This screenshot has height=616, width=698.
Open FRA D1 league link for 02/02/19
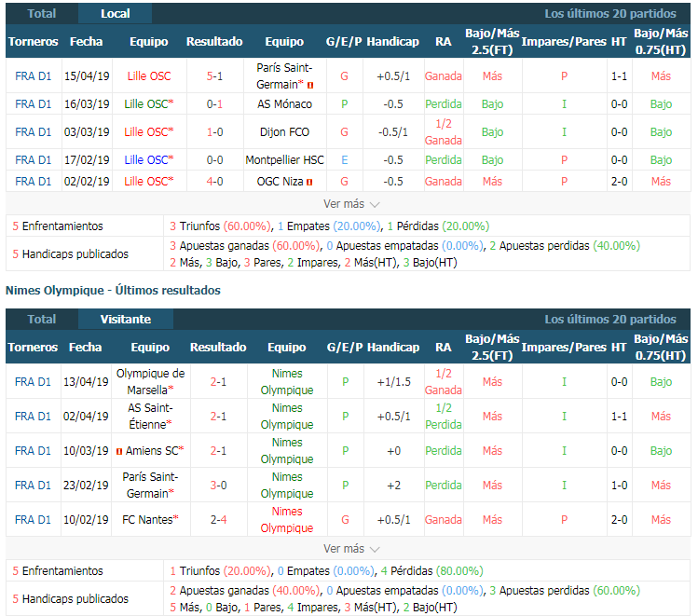(33, 182)
